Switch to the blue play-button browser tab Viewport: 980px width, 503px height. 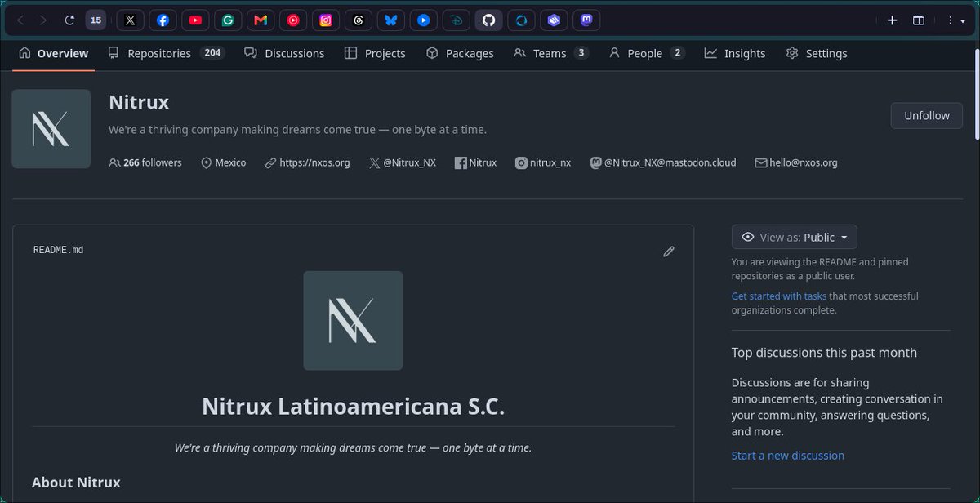coord(424,20)
